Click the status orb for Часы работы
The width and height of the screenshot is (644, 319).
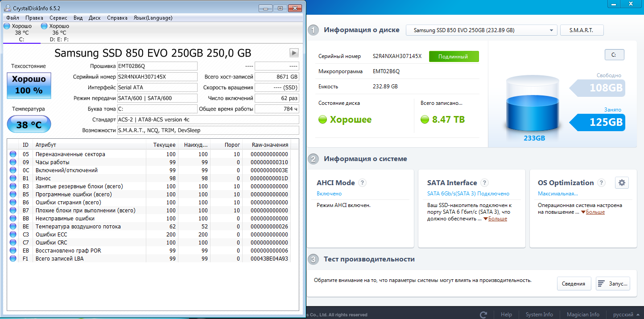click(x=13, y=162)
